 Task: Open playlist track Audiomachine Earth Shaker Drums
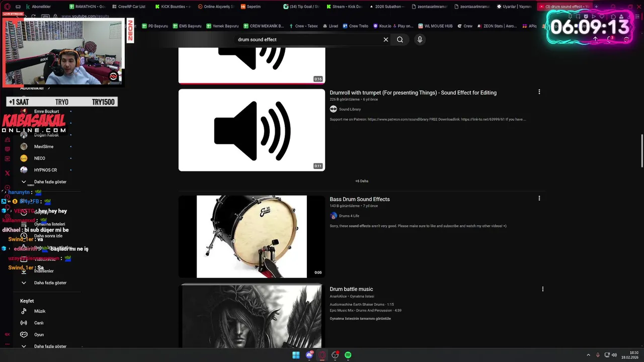(362, 305)
